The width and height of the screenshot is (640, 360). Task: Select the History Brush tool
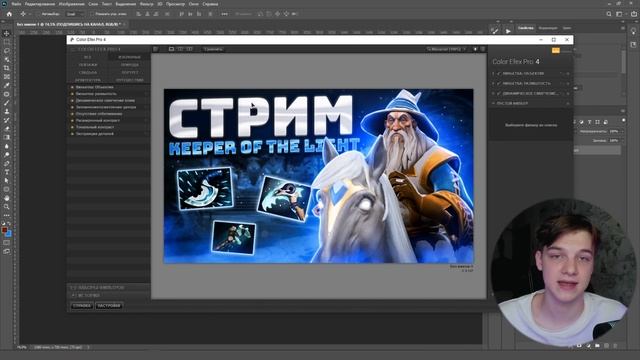[7, 120]
